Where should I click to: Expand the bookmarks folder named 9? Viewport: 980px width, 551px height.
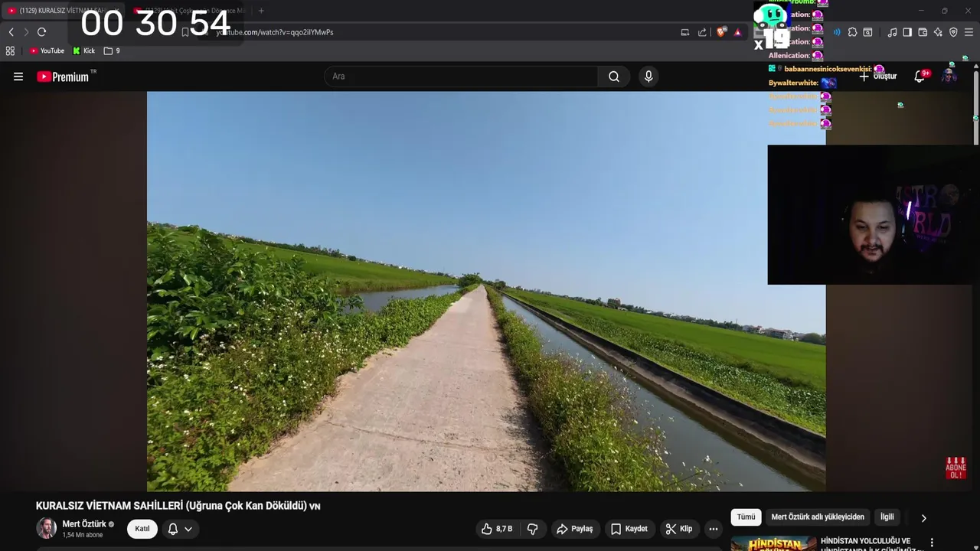[112, 51]
